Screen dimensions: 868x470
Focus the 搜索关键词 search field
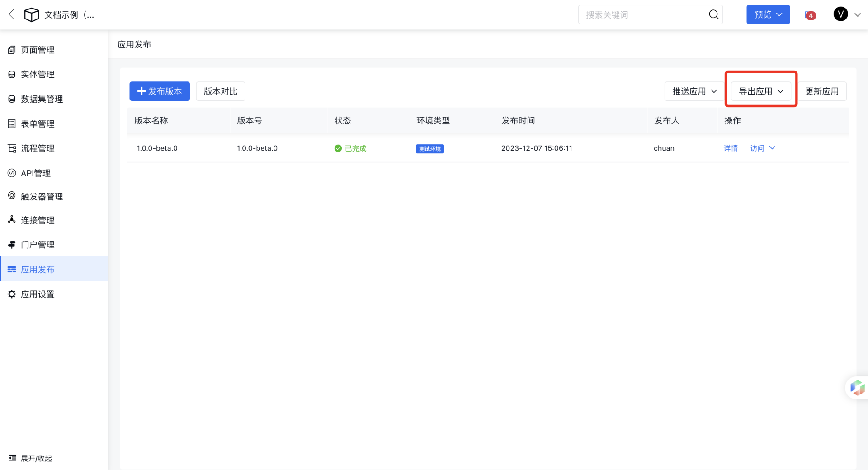pyautogui.click(x=644, y=15)
